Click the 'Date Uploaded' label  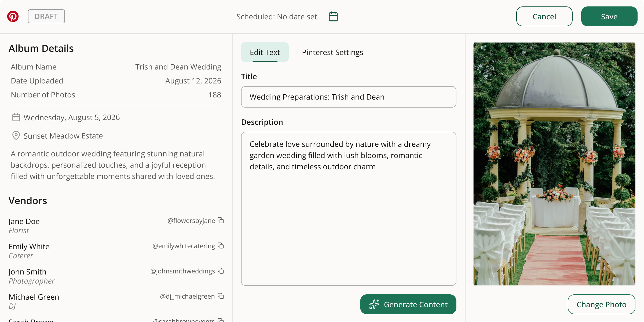[37, 81]
